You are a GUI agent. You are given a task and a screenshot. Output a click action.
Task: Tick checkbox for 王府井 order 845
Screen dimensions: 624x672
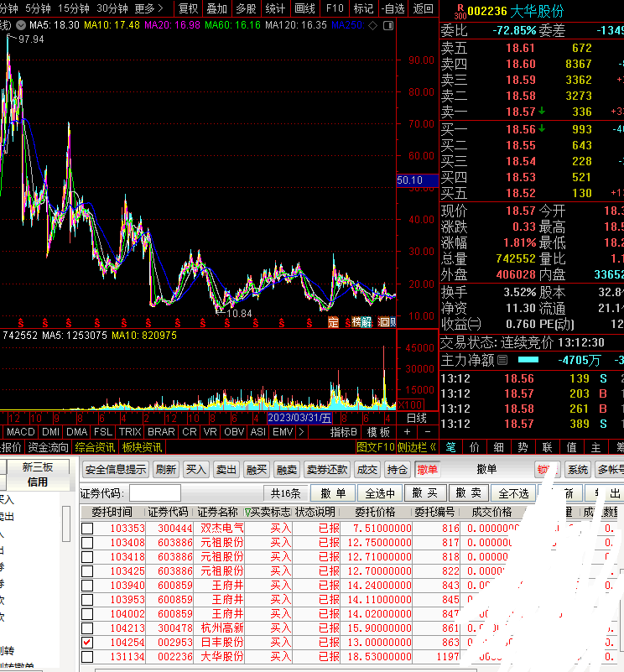(x=87, y=600)
